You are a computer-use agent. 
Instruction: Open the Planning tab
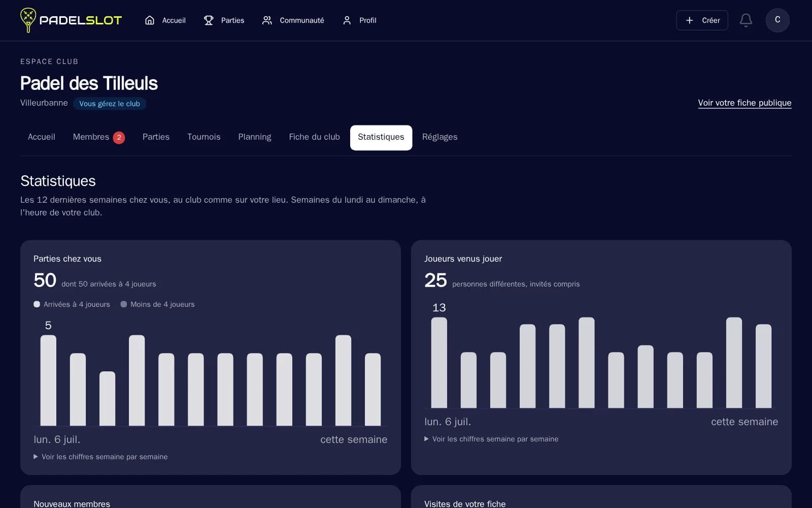coord(255,137)
